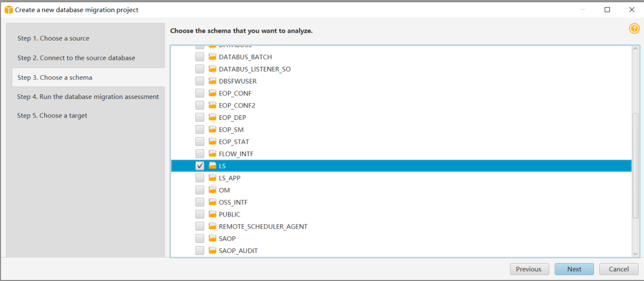The height and width of the screenshot is (281, 644).
Task: Click the LS_APP schema folder icon
Action: pyautogui.click(x=212, y=178)
